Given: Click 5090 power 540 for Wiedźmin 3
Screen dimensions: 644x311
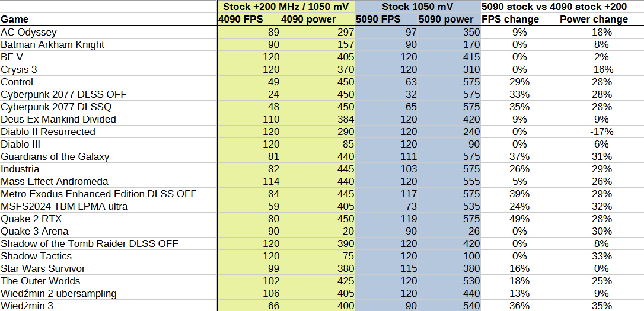Looking at the screenshot, I should (x=449, y=306).
